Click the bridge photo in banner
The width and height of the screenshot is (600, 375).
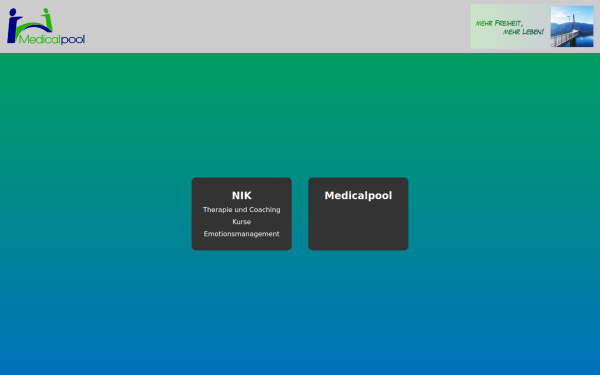(x=572, y=26)
